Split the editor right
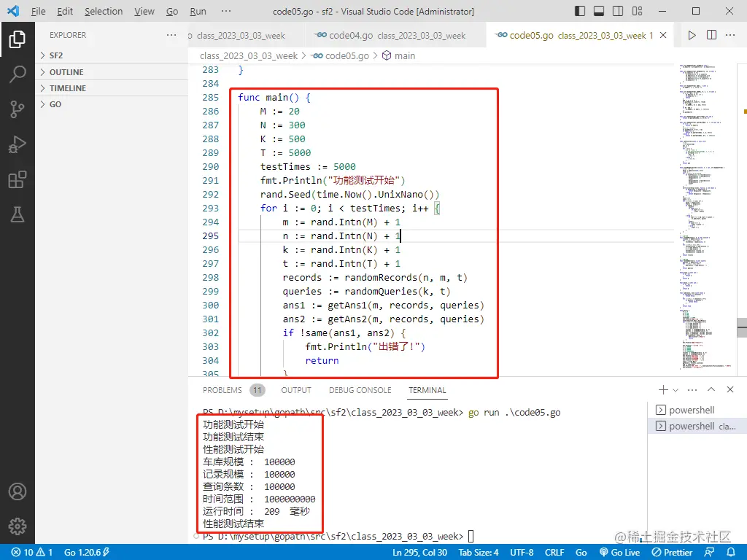 click(x=711, y=35)
